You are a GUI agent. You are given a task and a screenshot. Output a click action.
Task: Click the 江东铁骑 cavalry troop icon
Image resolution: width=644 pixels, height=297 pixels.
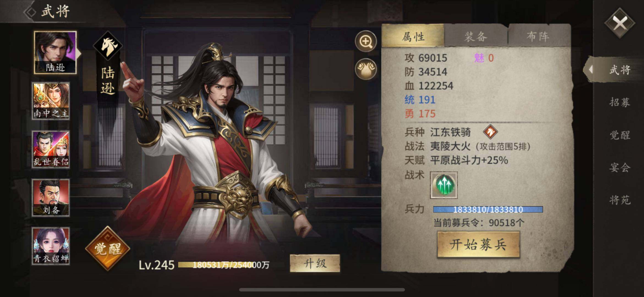490,132
